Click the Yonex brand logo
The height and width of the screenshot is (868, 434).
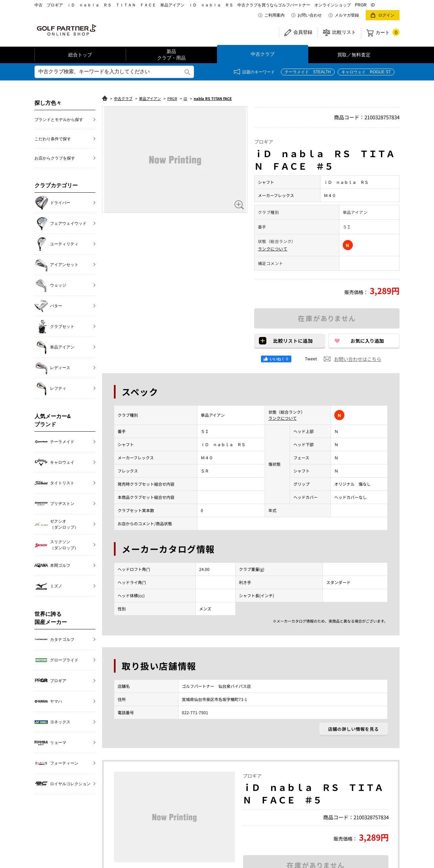(x=41, y=722)
